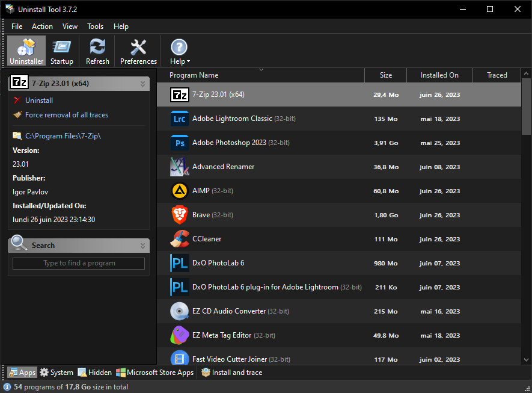Click the Brave lion icon

point(180,215)
